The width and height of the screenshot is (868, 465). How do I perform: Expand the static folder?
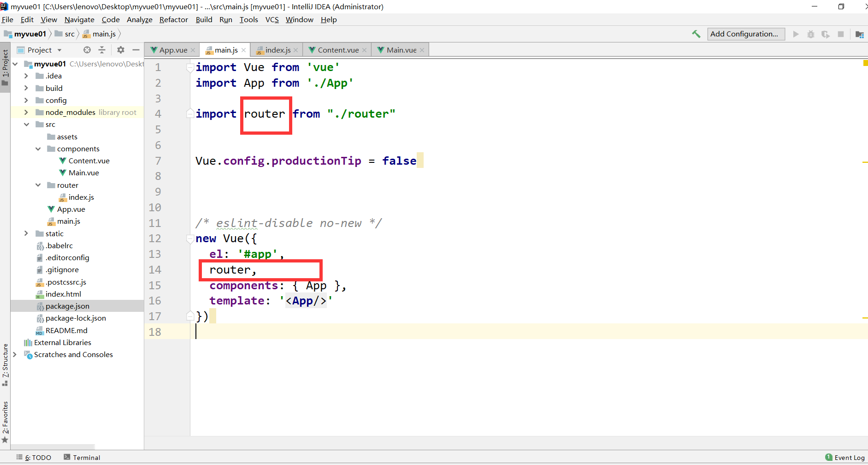click(x=26, y=233)
